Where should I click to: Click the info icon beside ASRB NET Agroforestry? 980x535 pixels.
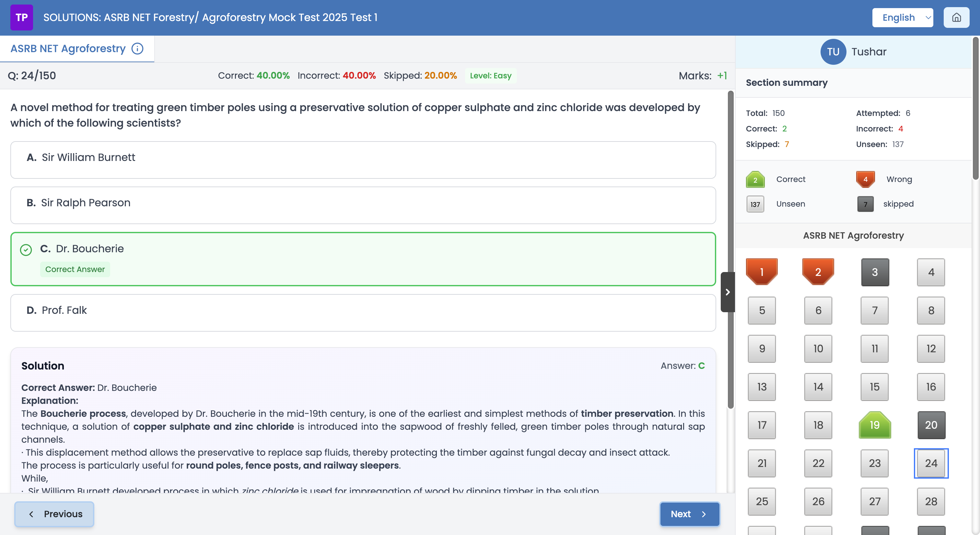137,48
